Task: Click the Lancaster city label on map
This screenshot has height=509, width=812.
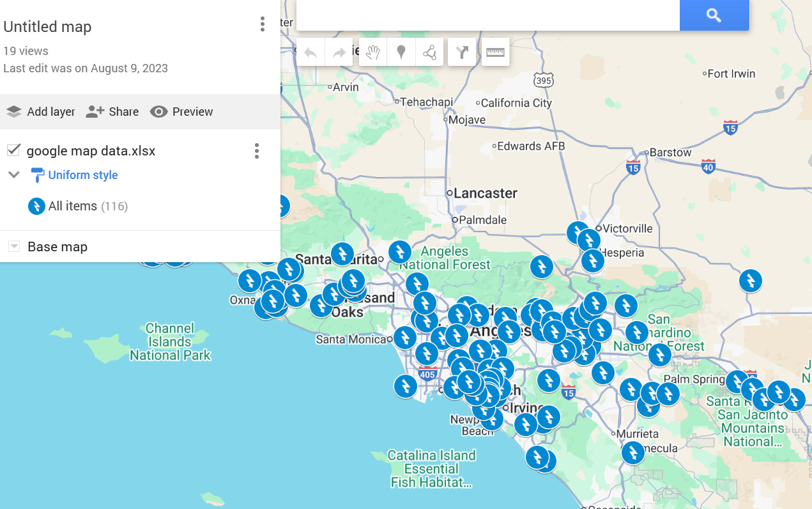Action: tap(486, 193)
